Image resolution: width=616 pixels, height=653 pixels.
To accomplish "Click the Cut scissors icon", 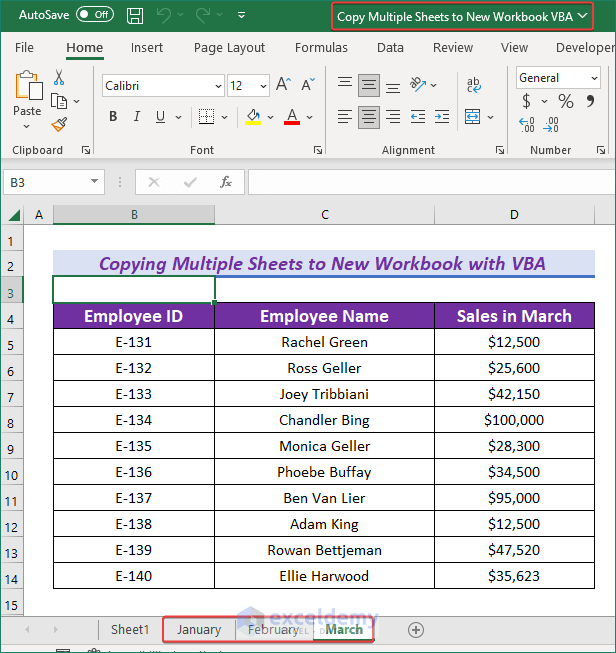I will click(x=59, y=77).
